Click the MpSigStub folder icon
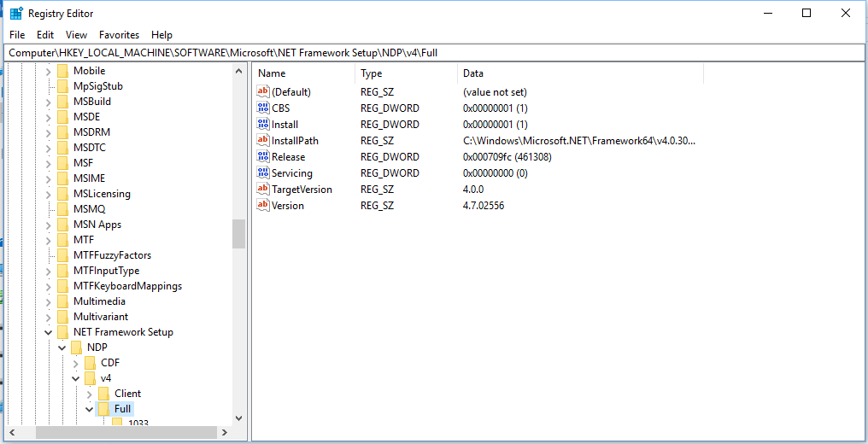 click(62, 86)
